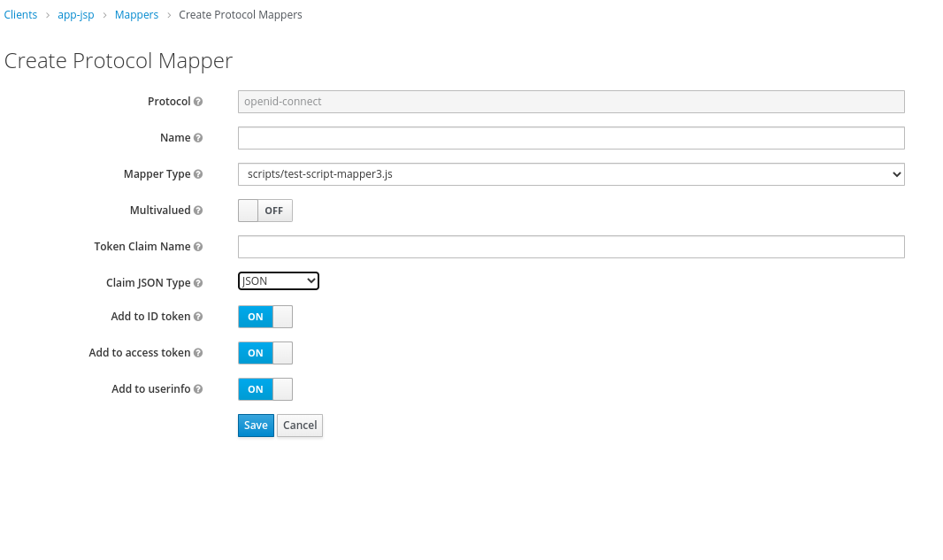Open the Mapper Type help tooltip icon
This screenshot has height=560, width=943.
(199, 173)
